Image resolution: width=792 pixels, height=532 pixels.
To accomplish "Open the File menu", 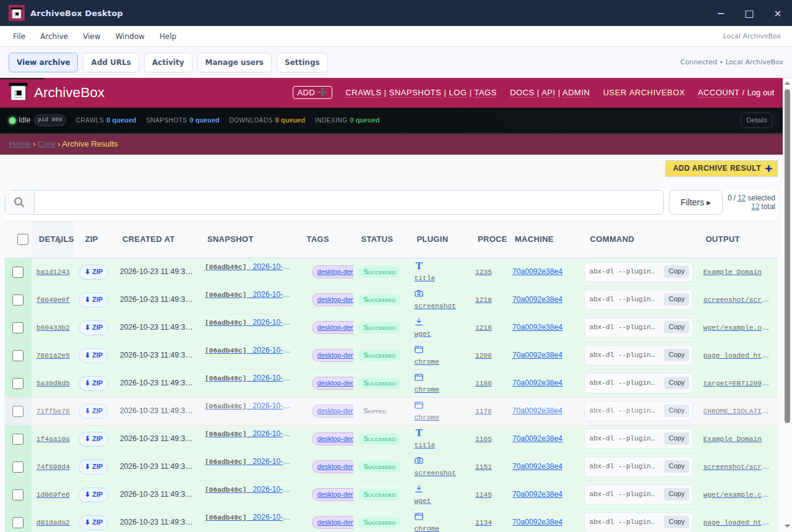I will (x=19, y=36).
